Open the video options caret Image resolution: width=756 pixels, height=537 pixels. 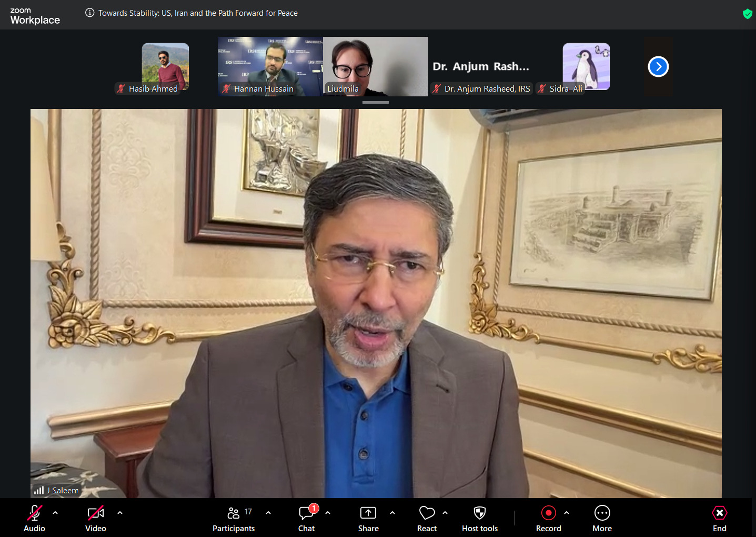(x=120, y=512)
